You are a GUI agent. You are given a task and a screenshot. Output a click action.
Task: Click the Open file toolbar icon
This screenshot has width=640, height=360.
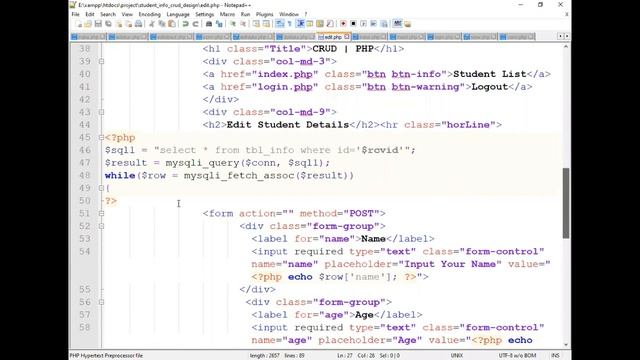(x=88, y=24)
